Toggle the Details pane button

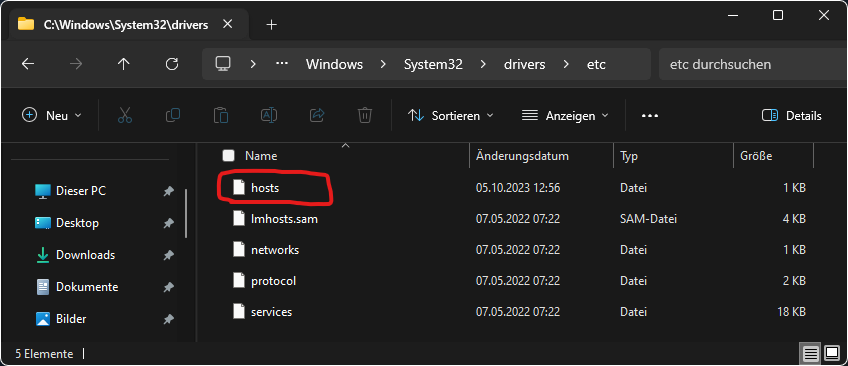coord(792,116)
